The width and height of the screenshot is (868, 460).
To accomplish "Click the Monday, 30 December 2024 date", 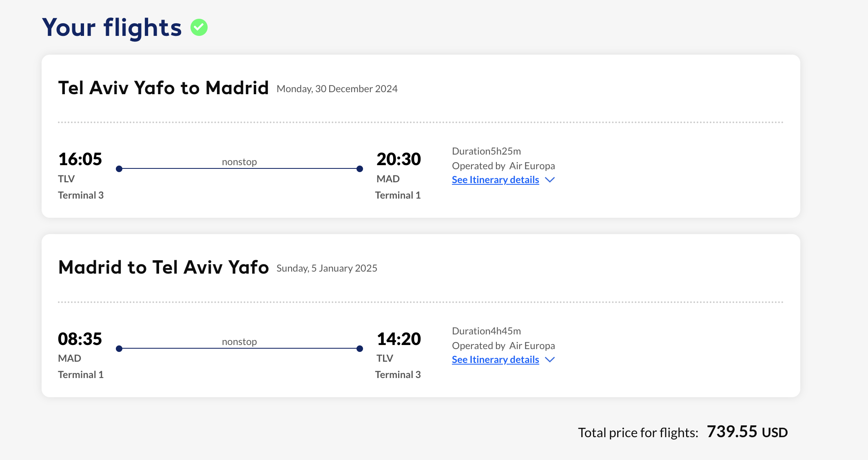I will click(x=337, y=89).
